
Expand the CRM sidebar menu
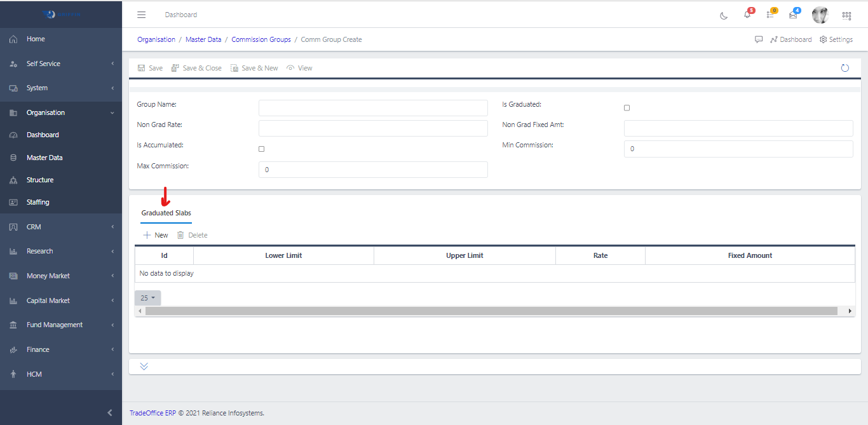pyautogui.click(x=61, y=227)
